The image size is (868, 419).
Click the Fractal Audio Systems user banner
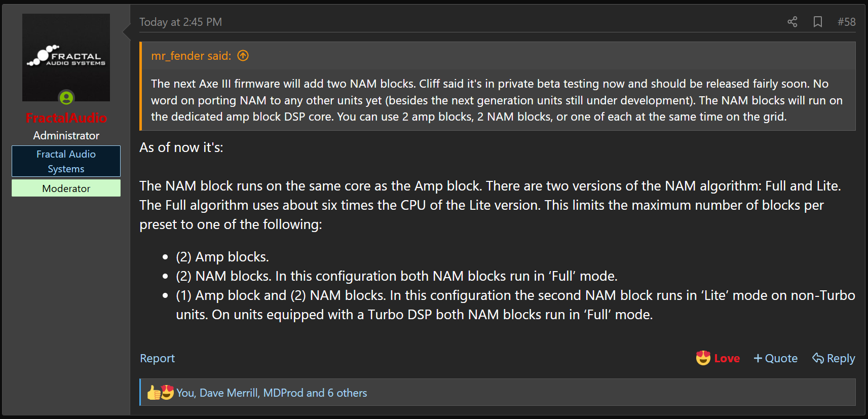click(x=66, y=161)
